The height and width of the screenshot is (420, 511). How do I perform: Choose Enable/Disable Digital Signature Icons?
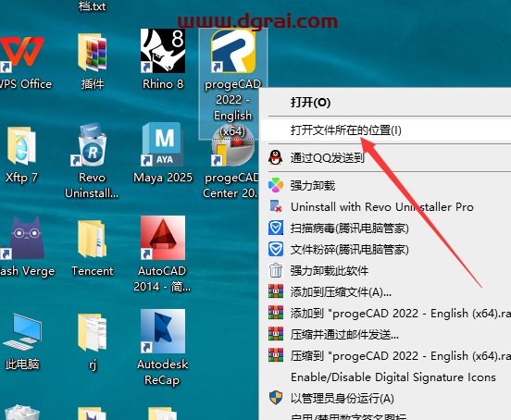[386, 377]
